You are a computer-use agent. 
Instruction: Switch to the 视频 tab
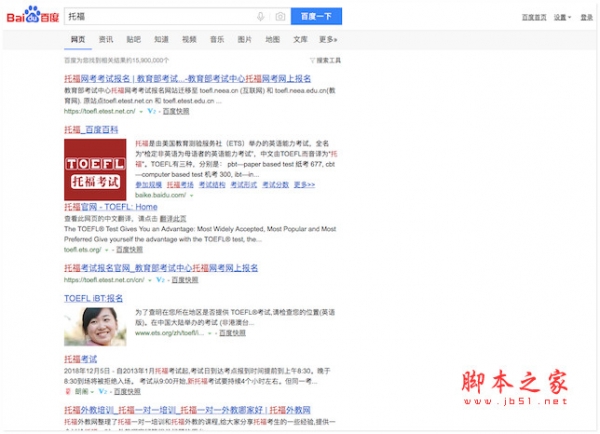click(189, 39)
